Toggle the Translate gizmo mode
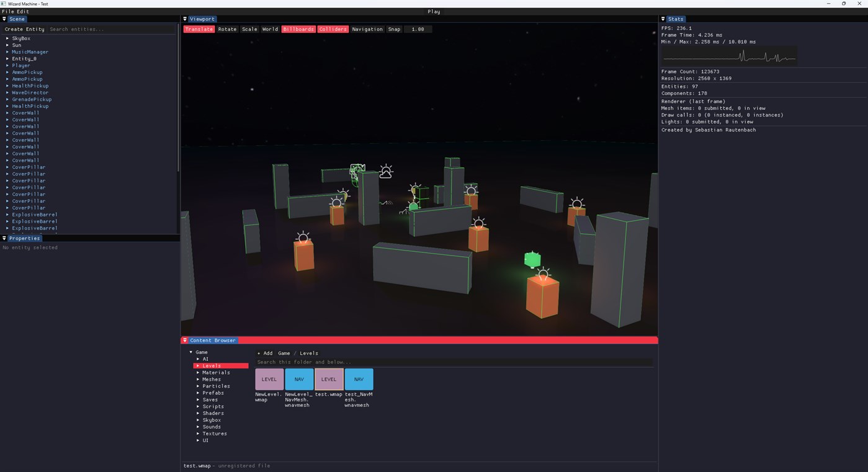 [199, 29]
